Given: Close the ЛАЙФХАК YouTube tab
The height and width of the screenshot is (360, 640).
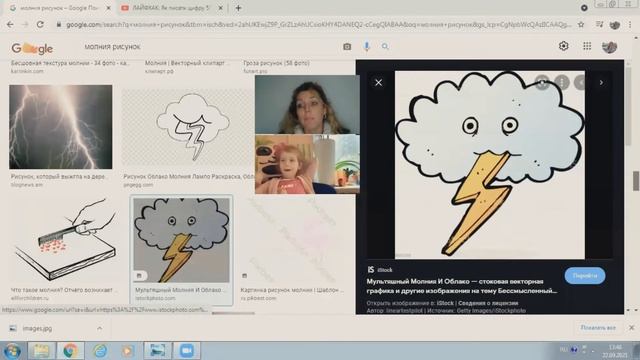Looking at the screenshot, I should (220, 8).
